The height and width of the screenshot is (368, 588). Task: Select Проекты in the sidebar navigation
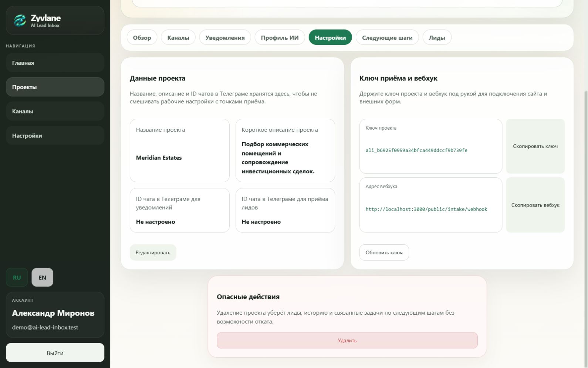[55, 87]
